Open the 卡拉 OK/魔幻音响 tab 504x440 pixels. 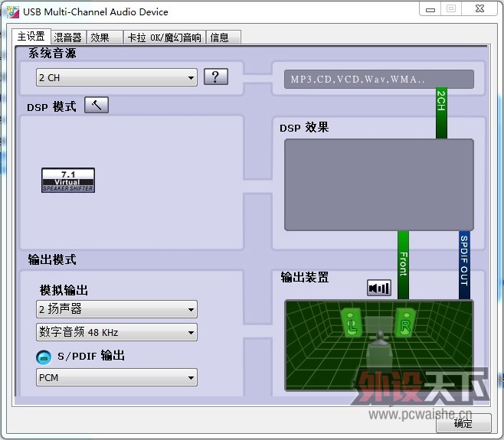point(164,37)
